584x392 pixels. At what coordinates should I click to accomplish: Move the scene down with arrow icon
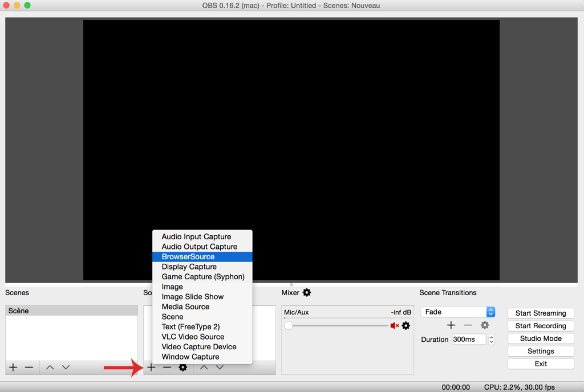[66, 367]
